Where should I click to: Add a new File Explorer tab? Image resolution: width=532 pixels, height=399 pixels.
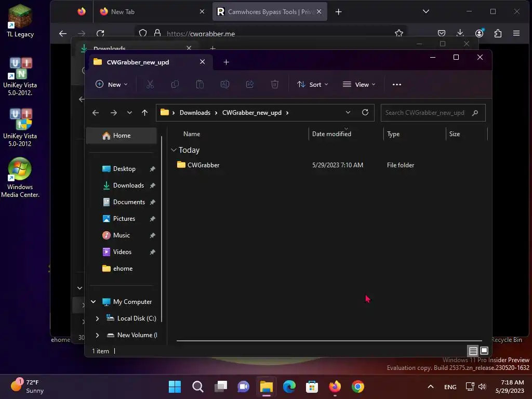click(227, 62)
